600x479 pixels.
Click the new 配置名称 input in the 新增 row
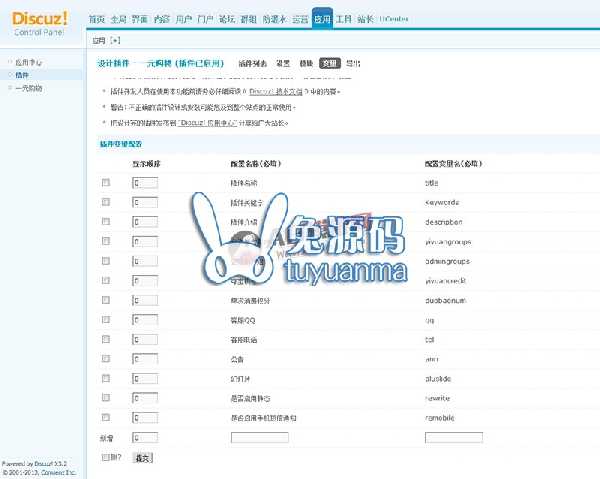tap(260, 438)
